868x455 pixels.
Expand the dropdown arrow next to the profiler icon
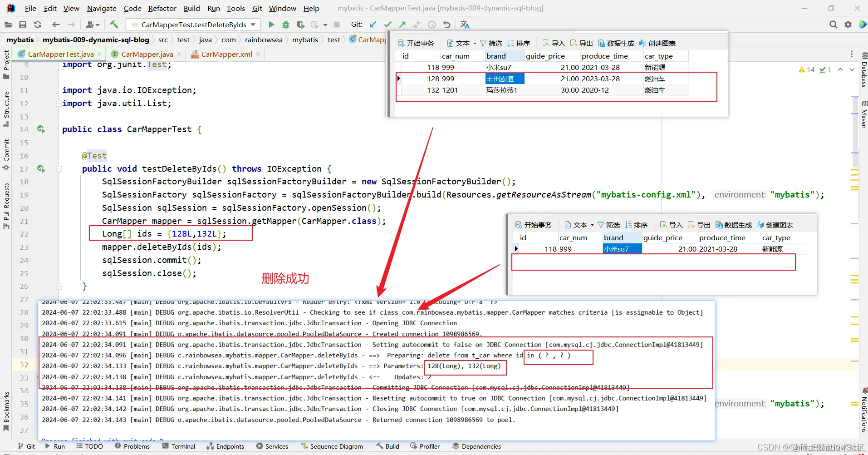pos(325,25)
